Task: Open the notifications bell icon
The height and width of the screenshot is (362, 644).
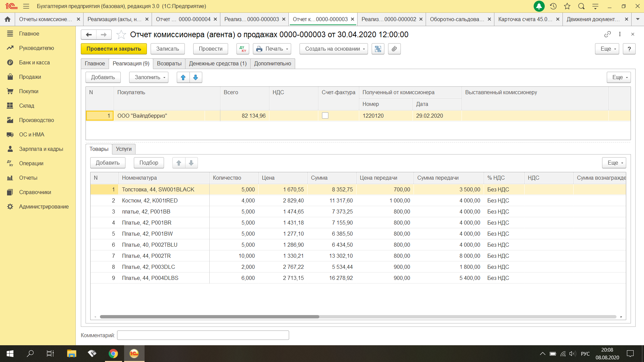Action: pos(539,6)
